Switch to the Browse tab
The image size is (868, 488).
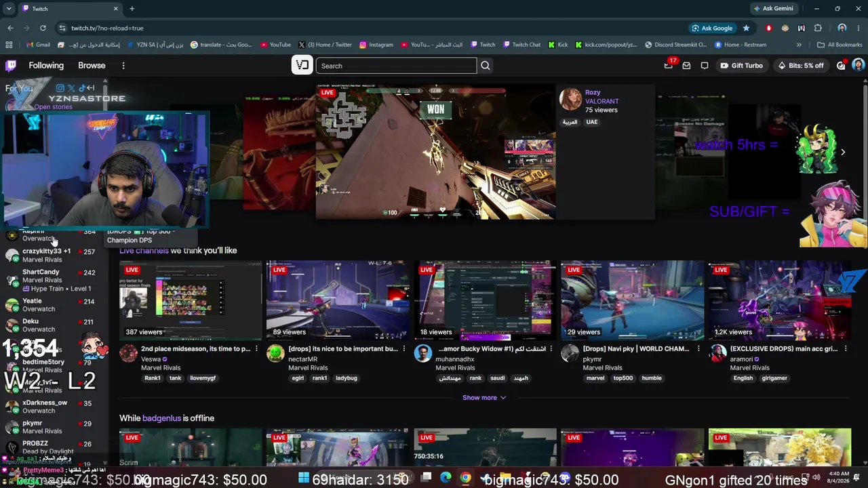pos(92,66)
